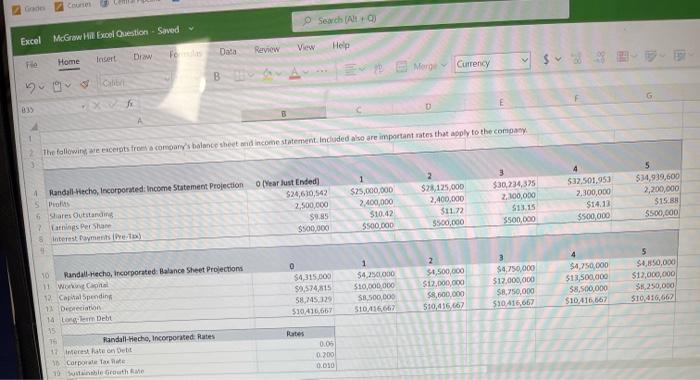Select the Year 0 Capital Spending $9,574,815
Screen dimensions: 700x380
(x=313, y=288)
